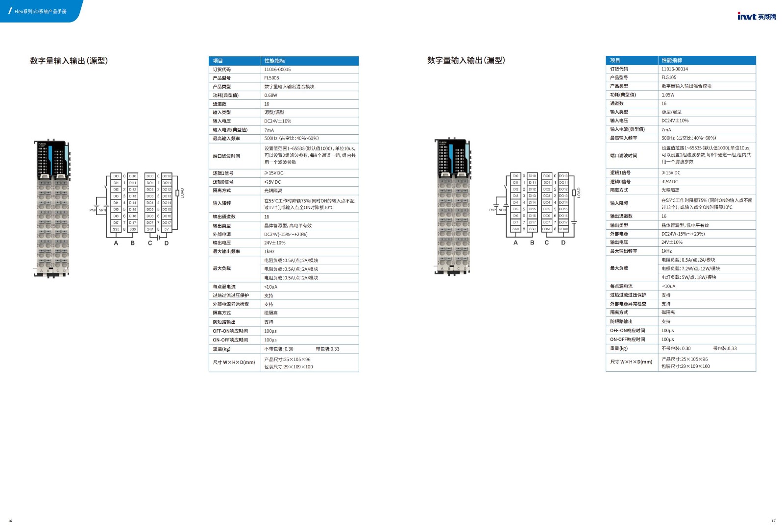Click order code 11016-00015 in the table

(x=277, y=70)
